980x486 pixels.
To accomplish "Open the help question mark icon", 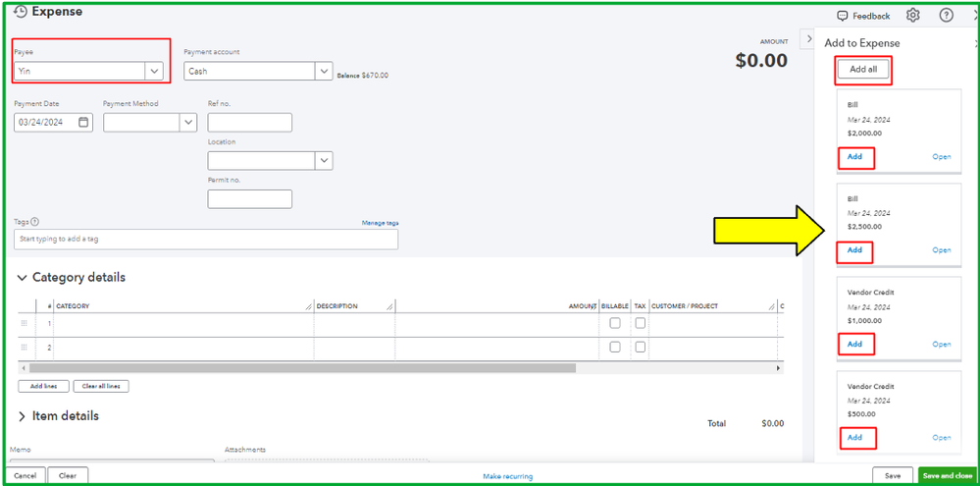I will pyautogui.click(x=947, y=16).
